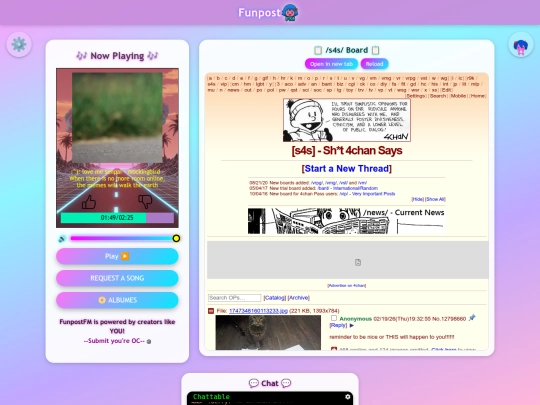Open the /bant/ International/Random link
Screen dimensions: 540x405
(x=347, y=188)
